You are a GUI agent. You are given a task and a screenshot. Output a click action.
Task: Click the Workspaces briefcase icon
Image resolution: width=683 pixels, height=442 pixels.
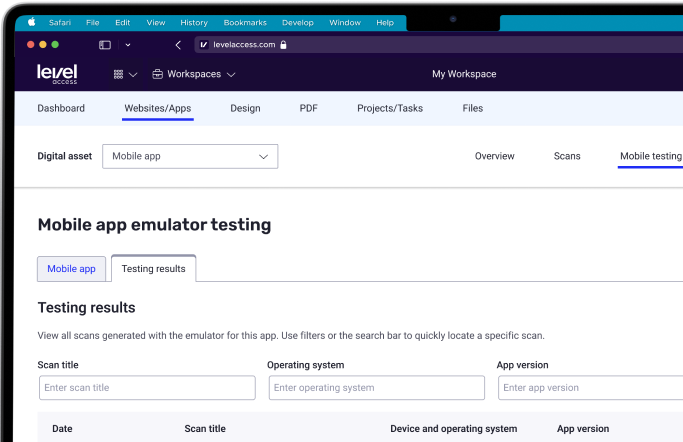coord(157,74)
